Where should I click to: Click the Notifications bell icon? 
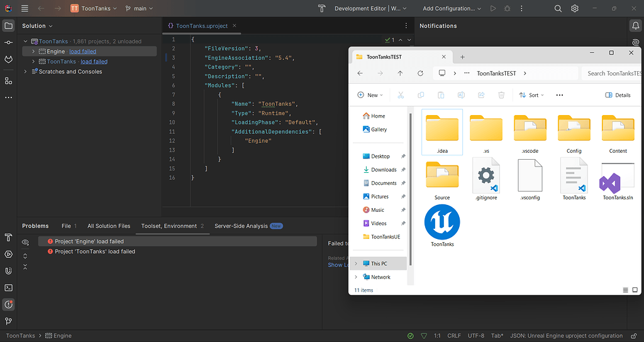coord(635,26)
